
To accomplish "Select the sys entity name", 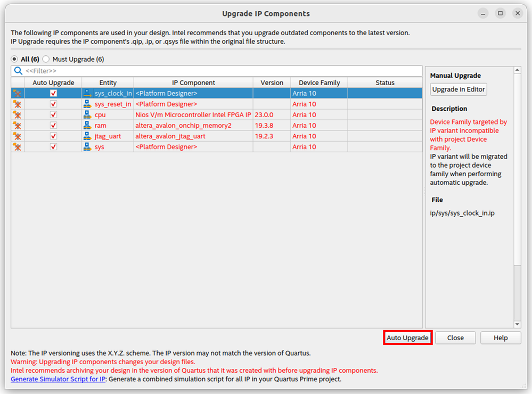I will click(x=100, y=146).
